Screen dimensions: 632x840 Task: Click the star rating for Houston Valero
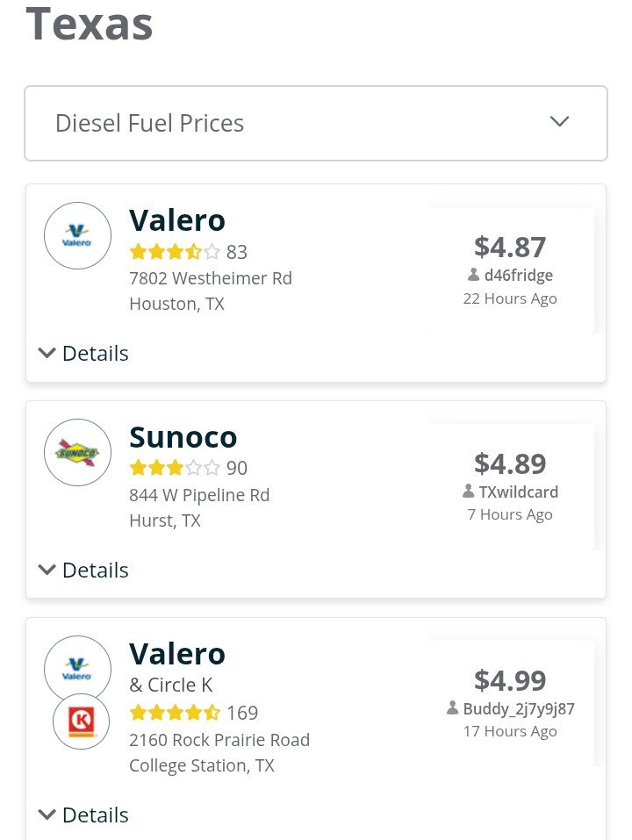click(x=175, y=251)
